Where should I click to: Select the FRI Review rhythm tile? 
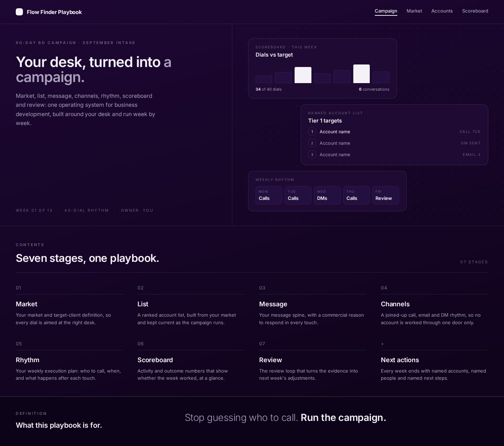386,195
